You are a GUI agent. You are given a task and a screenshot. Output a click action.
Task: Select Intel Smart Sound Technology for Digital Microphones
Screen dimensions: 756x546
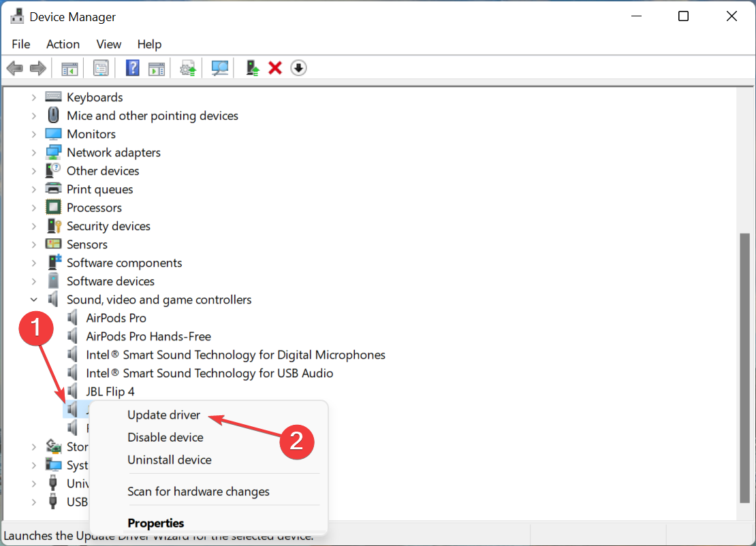click(235, 355)
